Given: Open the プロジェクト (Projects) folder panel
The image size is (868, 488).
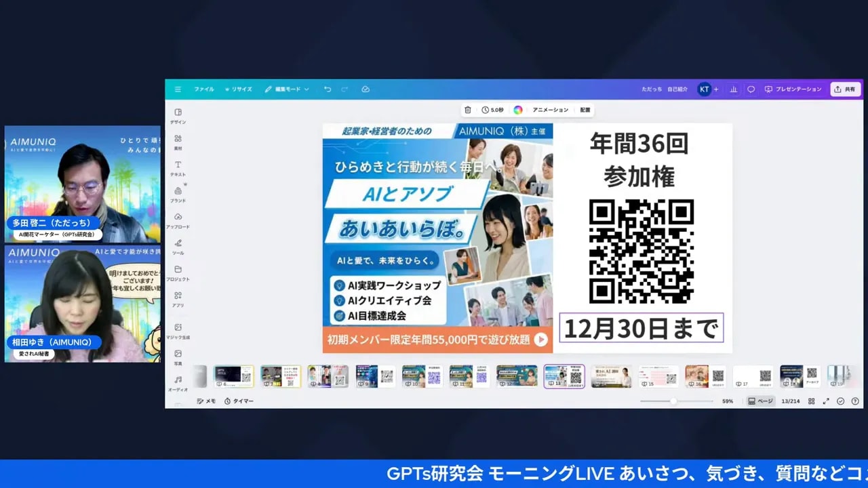Looking at the screenshot, I should pyautogui.click(x=178, y=272).
